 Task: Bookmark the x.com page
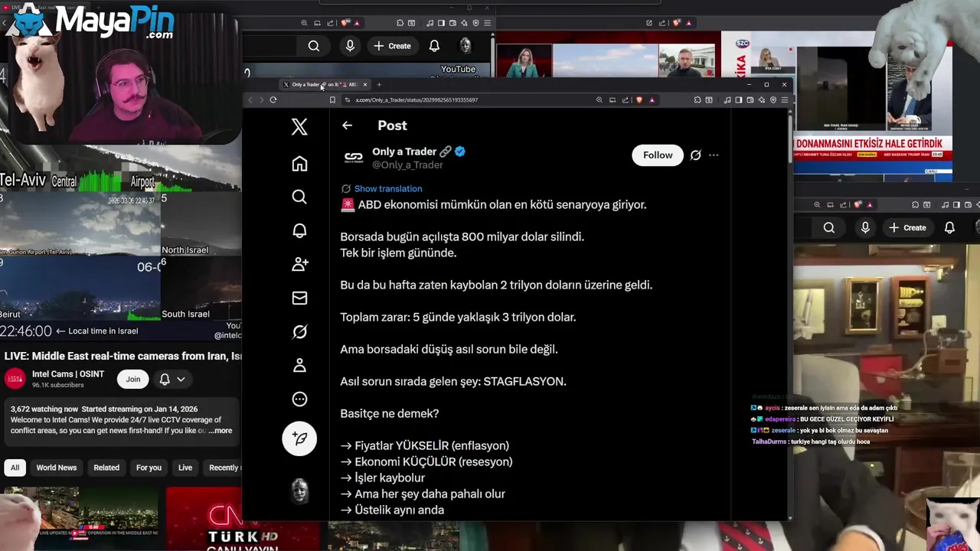(332, 99)
